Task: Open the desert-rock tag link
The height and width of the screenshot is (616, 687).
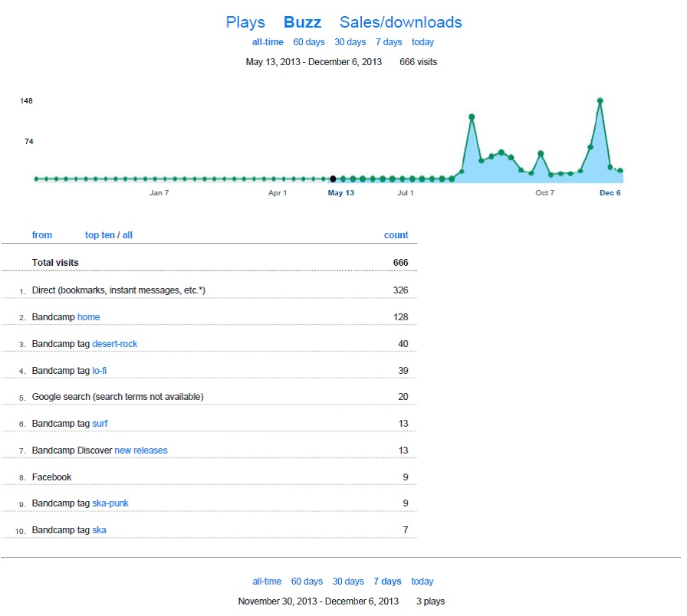Action: tap(114, 344)
